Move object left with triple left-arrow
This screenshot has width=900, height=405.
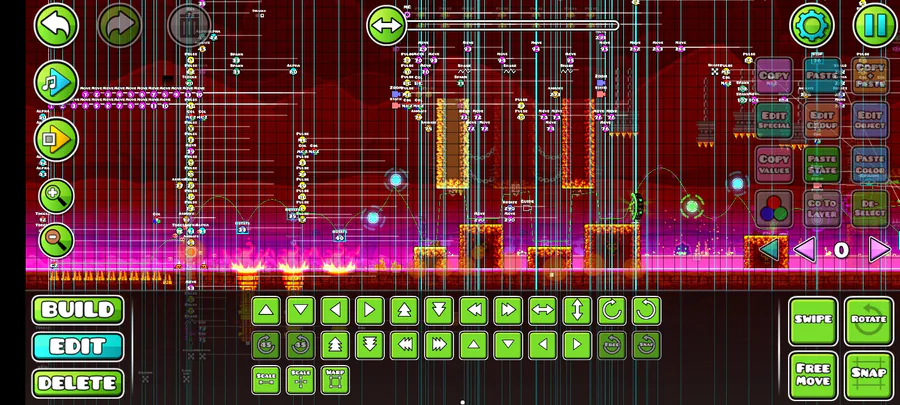pyautogui.click(x=404, y=345)
